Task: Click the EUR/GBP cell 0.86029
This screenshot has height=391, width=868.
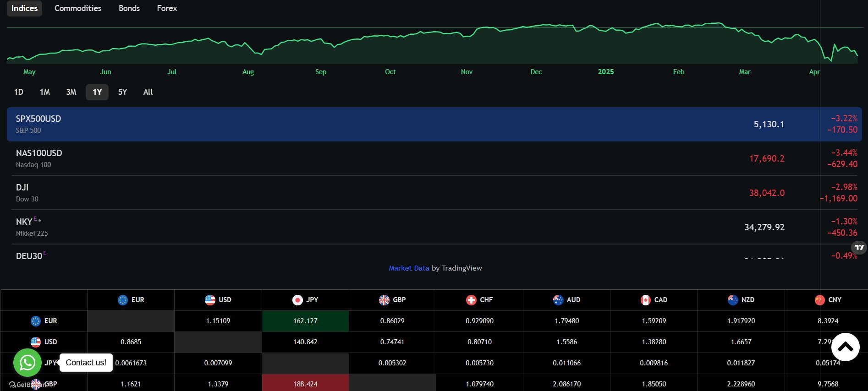Action: click(392, 321)
